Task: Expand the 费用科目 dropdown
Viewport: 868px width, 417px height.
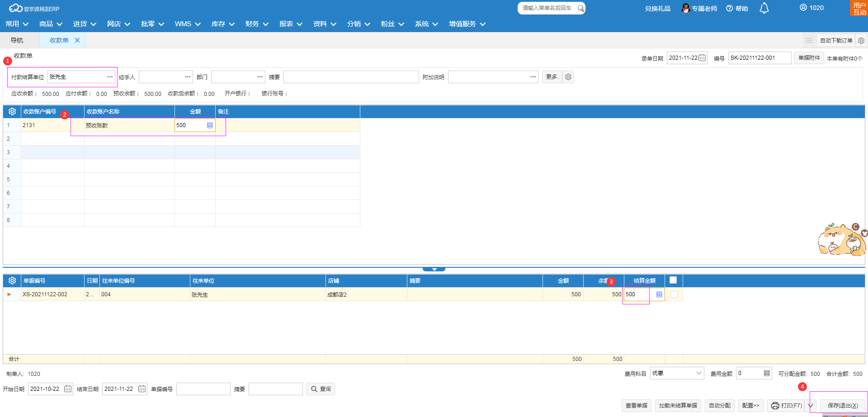Action: (x=698, y=373)
